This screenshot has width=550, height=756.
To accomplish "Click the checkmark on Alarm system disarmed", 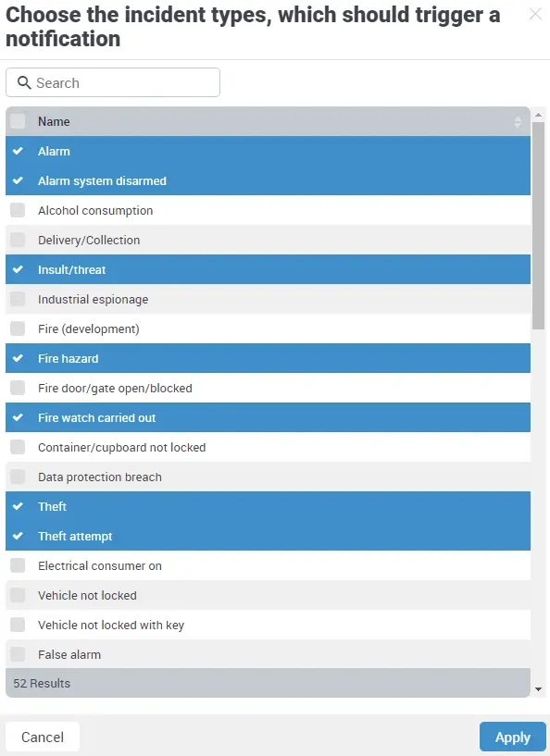I will pyautogui.click(x=18, y=180).
